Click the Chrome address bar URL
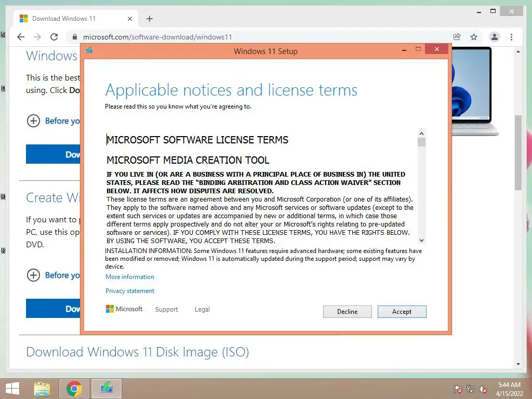Viewport: 532px width, 399px height. point(157,37)
